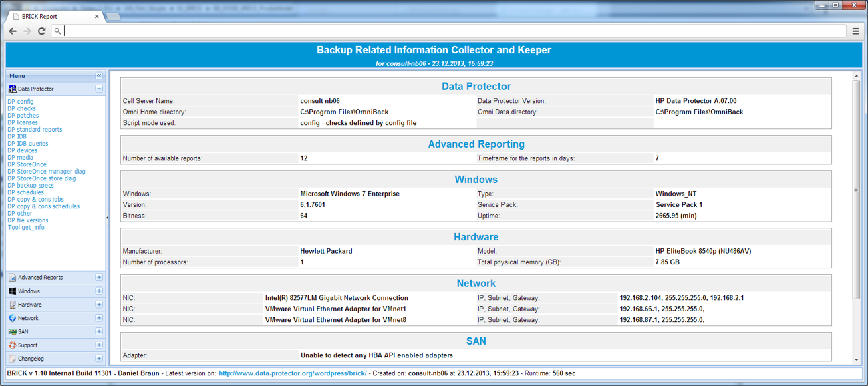Open the DP schedules link
This screenshot has width=868, height=386.
pos(26,192)
